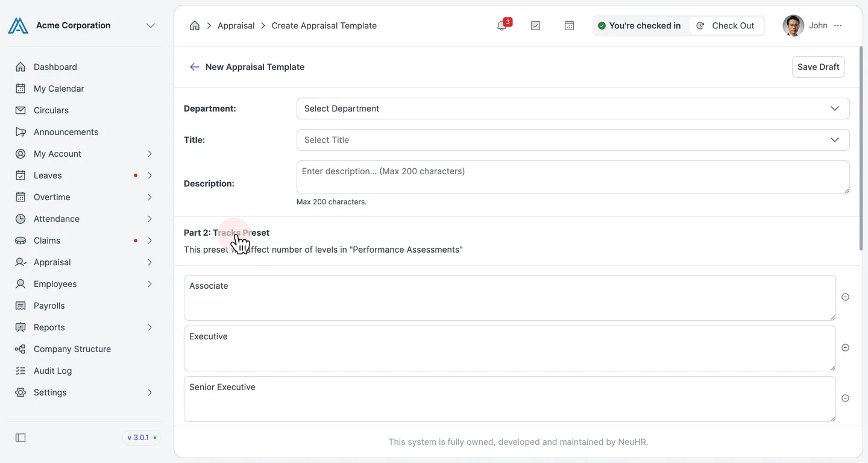Click the Payrolls sidebar icon

point(20,306)
